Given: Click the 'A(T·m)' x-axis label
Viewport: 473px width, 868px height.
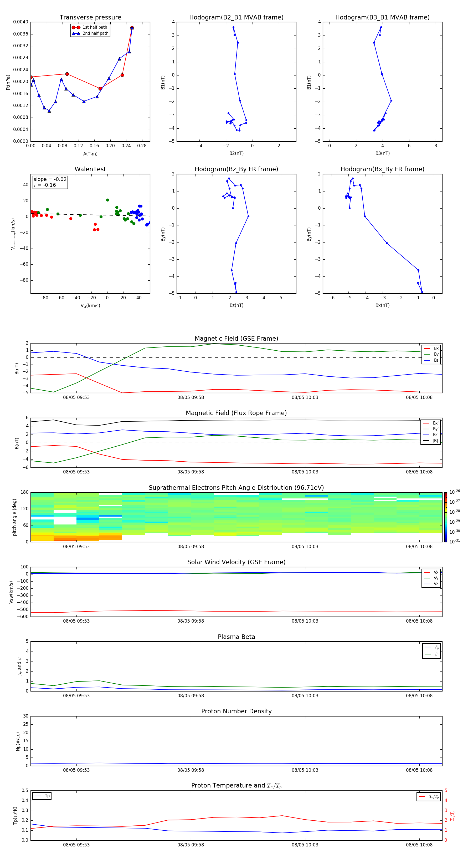Looking at the screenshot, I should (x=90, y=154).
